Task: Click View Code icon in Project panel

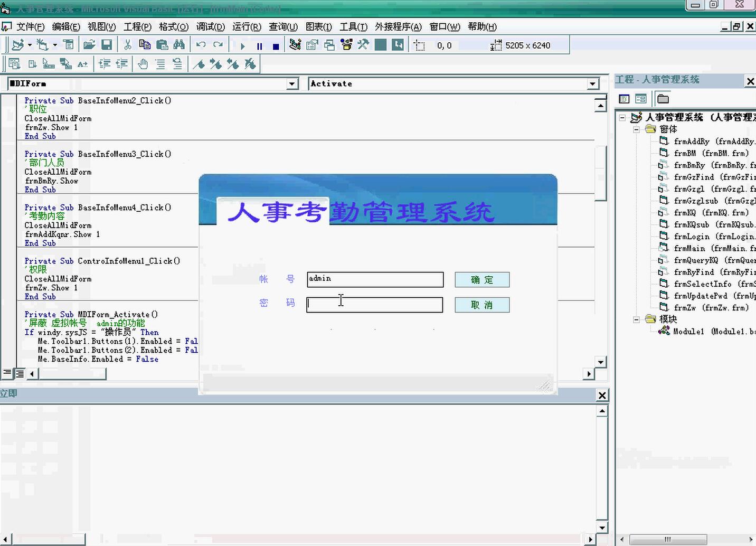Action: pyautogui.click(x=624, y=99)
